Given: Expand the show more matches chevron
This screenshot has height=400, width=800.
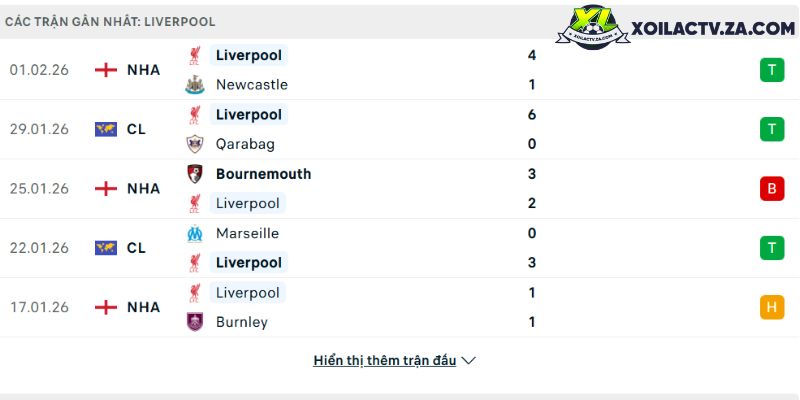Looking at the screenshot, I should tap(469, 361).
